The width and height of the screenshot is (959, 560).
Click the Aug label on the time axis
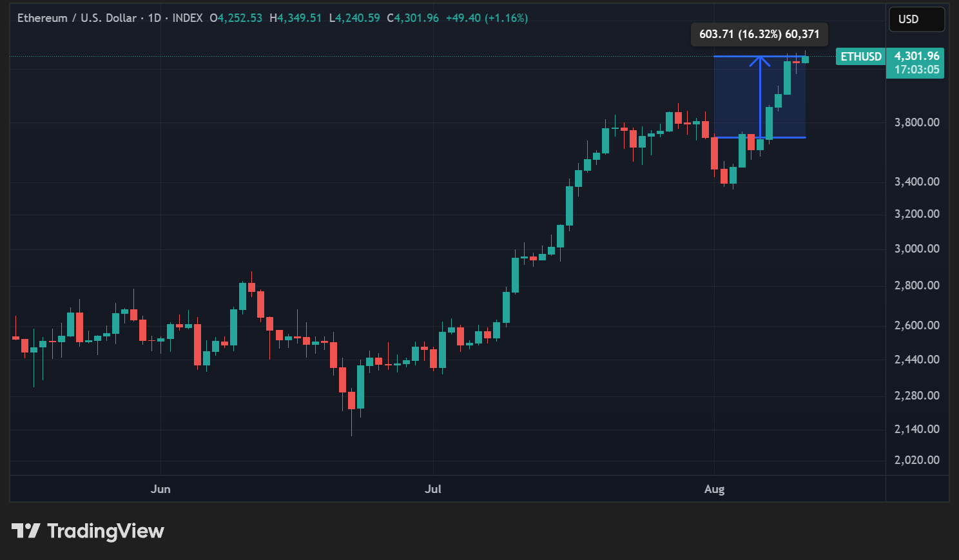click(714, 489)
